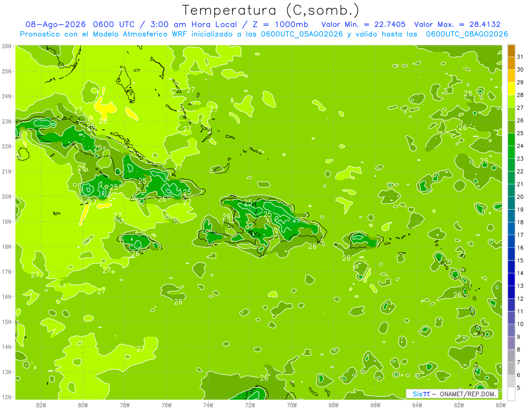This screenshot has height=411, width=532.
Task: Click the '29' value on the color legend
Action: 520,82
